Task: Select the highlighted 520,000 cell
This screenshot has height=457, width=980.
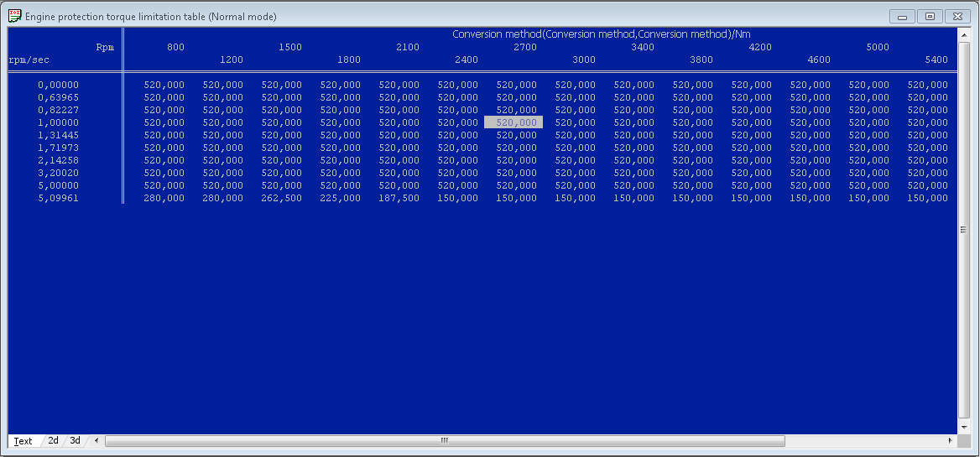Action: [x=513, y=122]
